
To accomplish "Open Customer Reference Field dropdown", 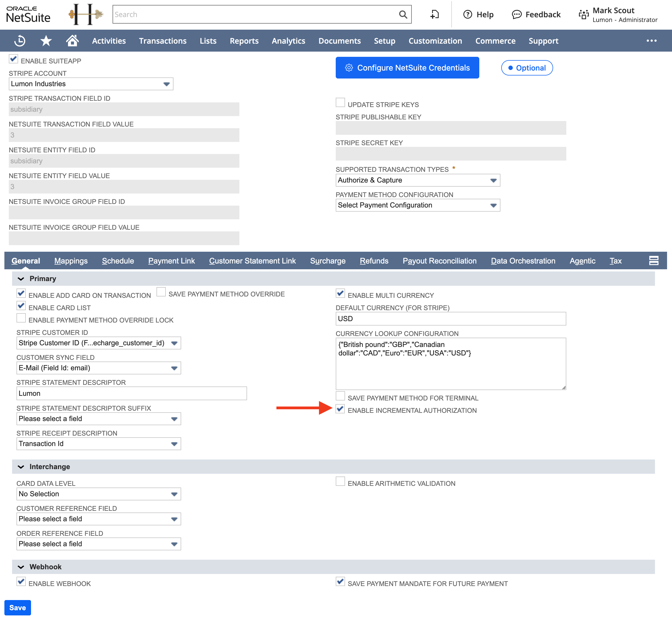I will click(99, 519).
